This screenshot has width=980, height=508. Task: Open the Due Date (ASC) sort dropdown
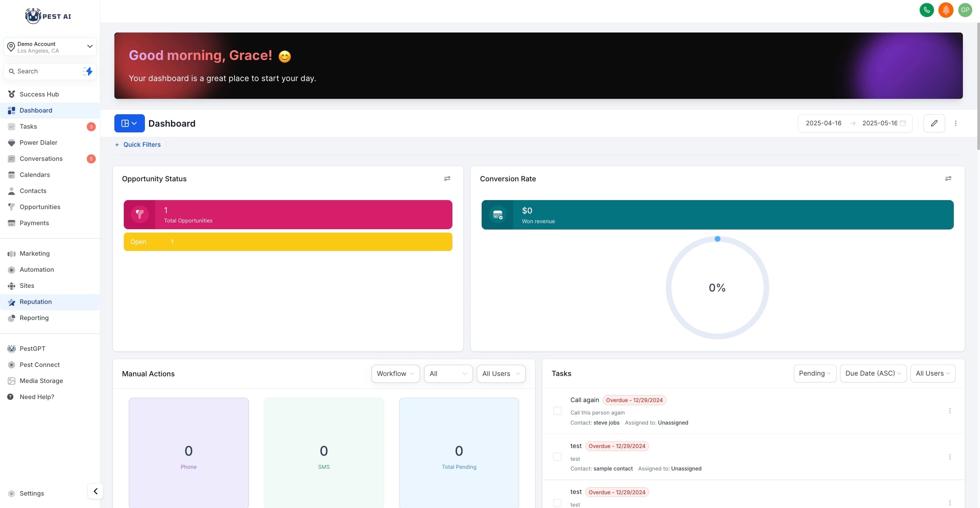pyautogui.click(x=873, y=373)
